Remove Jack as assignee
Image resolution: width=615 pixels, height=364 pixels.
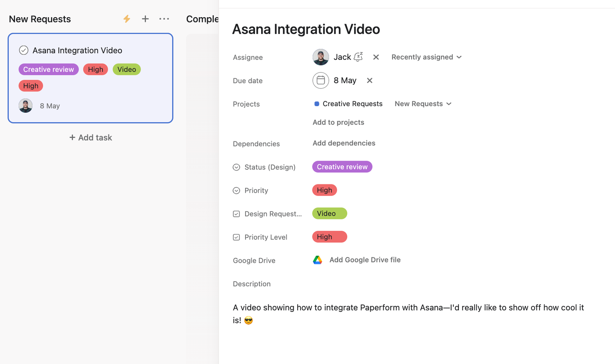click(376, 57)
